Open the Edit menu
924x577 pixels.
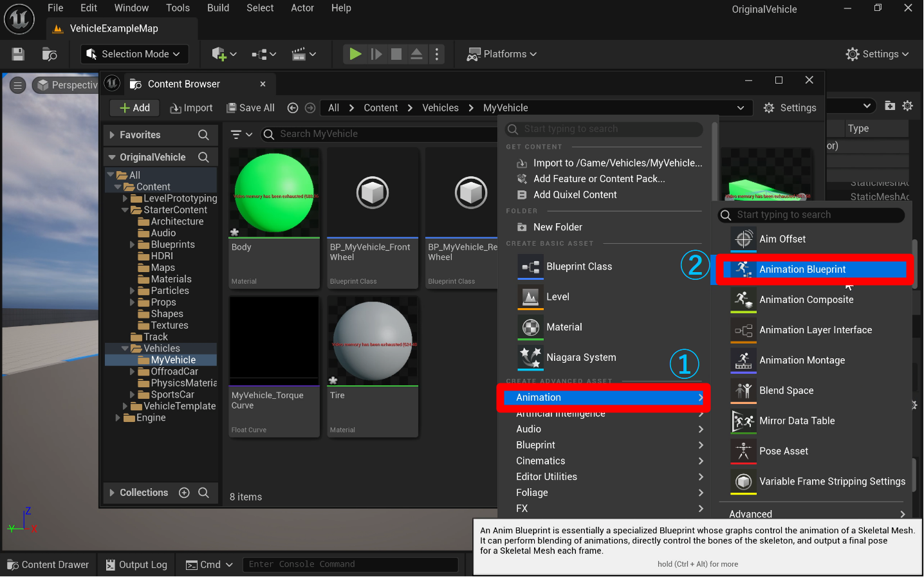(89, 8)
